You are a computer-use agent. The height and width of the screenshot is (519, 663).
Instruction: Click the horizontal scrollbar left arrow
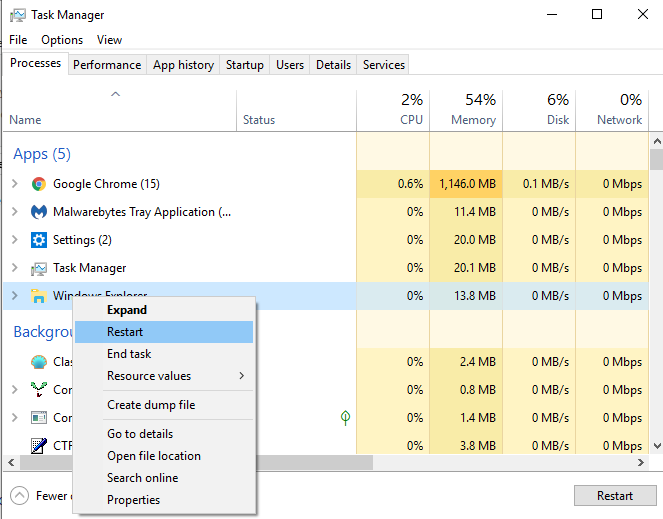coord(11,462)
